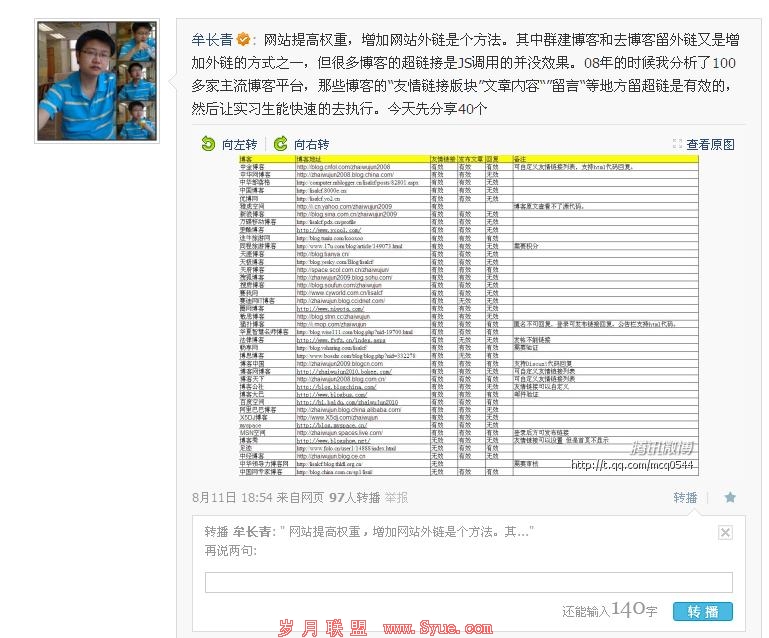The height and width of the screenshot is (638, 769).
Task: Click 牟长青 name in the repost quote
Action: coord(252,532)
